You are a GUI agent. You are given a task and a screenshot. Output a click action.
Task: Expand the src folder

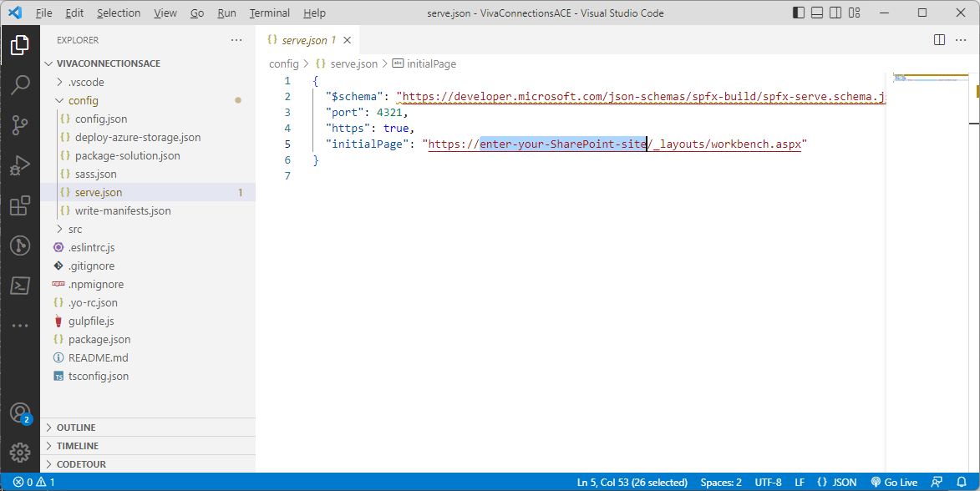75,229
